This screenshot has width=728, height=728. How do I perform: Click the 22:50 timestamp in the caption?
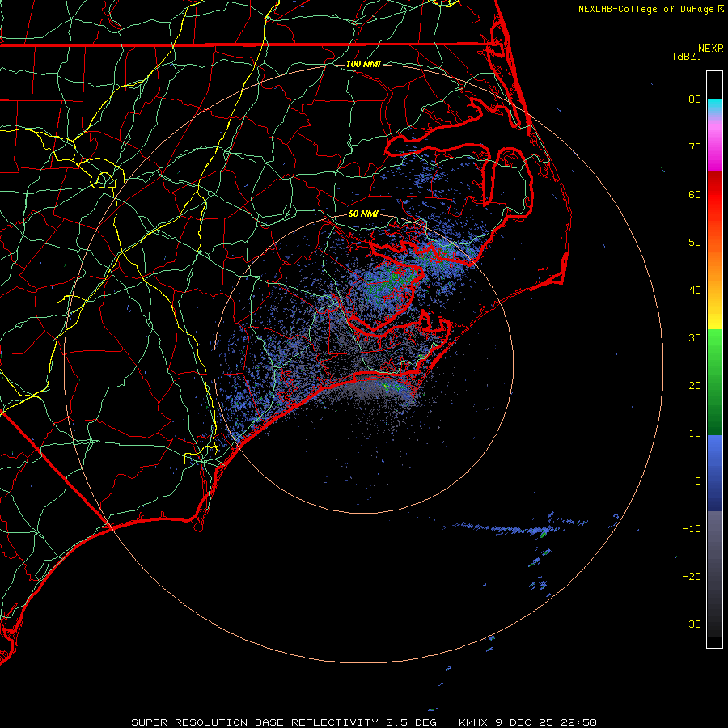click(x=579, y=722)
